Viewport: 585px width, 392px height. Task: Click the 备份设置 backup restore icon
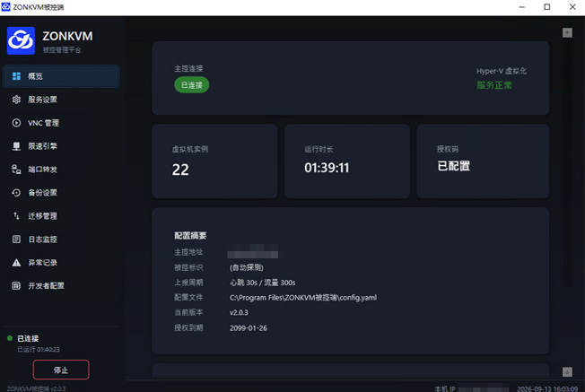tap(16, 193)
